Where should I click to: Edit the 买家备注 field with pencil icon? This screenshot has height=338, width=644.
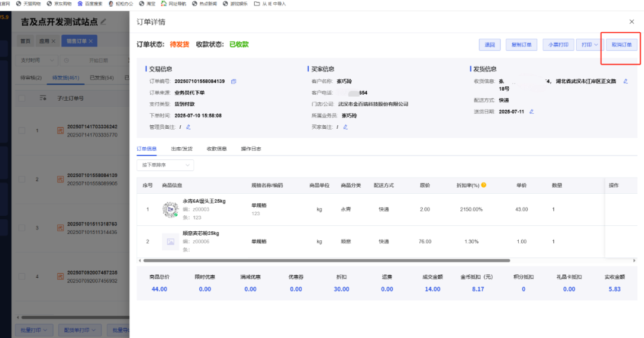345,127
